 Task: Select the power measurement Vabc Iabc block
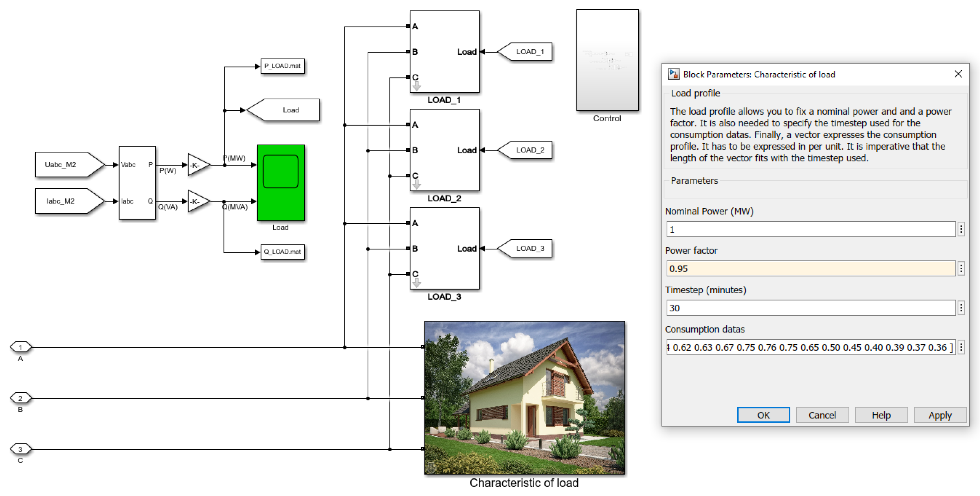(x=137, y=183)
